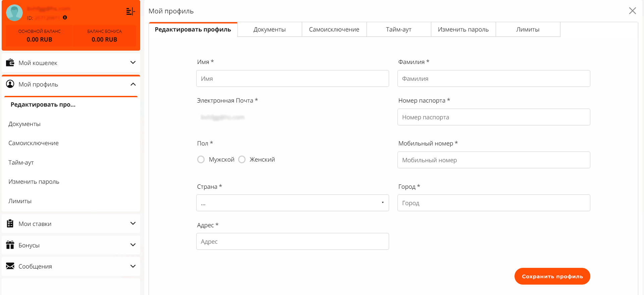Click the envelope icon for Сообщения
The height and width of the screenshot is (295, 644).
(10, 266)
